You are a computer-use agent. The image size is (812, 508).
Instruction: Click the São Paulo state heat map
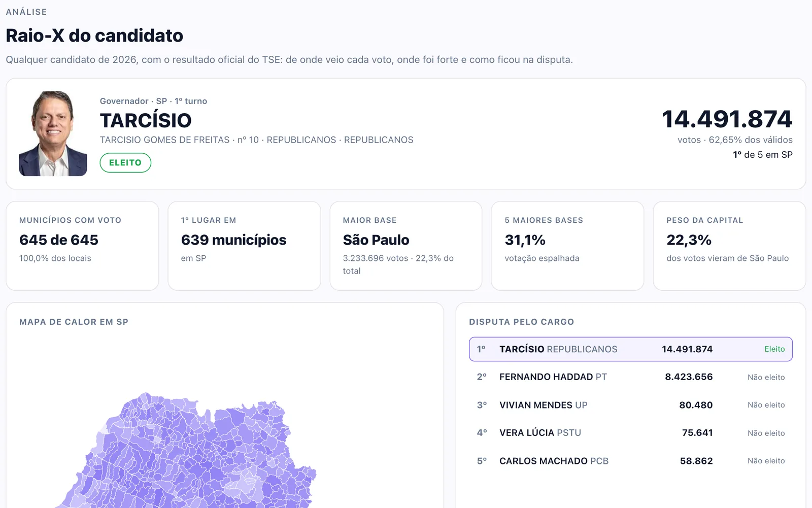(185, 450)
